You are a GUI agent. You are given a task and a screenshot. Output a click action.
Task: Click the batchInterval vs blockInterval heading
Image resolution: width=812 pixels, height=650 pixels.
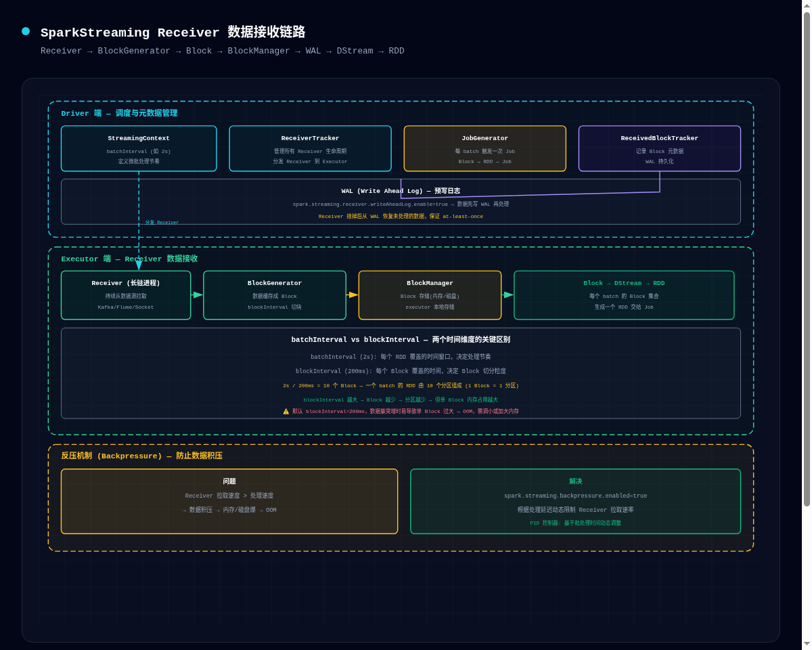click(401, 340)
